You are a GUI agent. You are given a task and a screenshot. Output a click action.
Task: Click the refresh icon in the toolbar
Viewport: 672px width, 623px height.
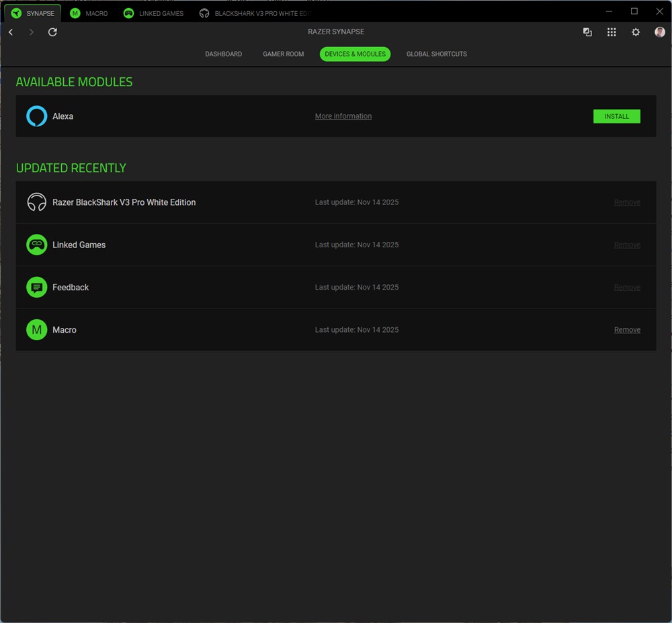tap(52, 32)
